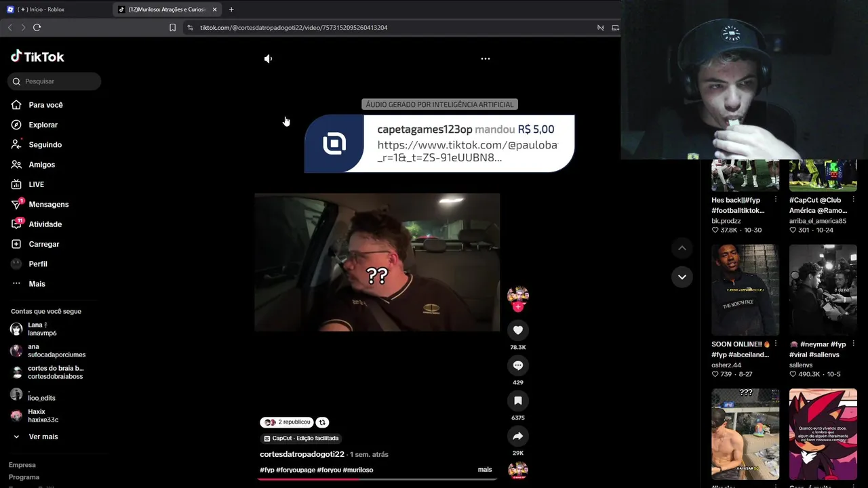
Task: Click the Empresa footer link
Action: point(22,465)
